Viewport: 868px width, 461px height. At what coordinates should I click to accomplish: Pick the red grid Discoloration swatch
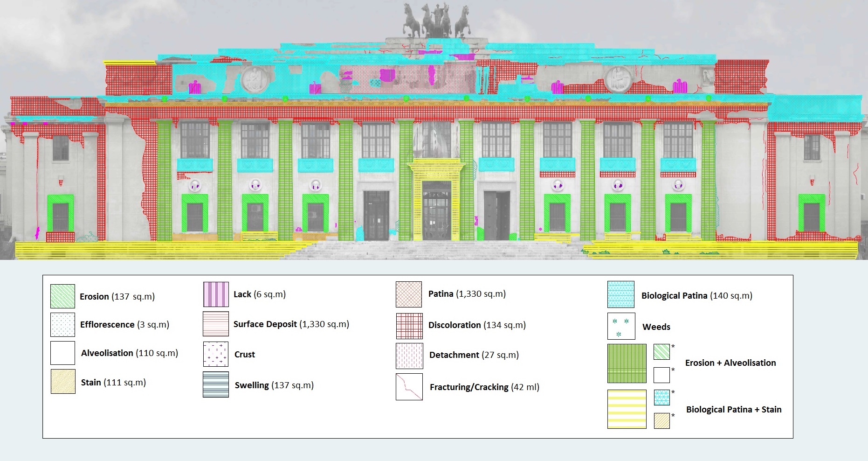(409, 326)
